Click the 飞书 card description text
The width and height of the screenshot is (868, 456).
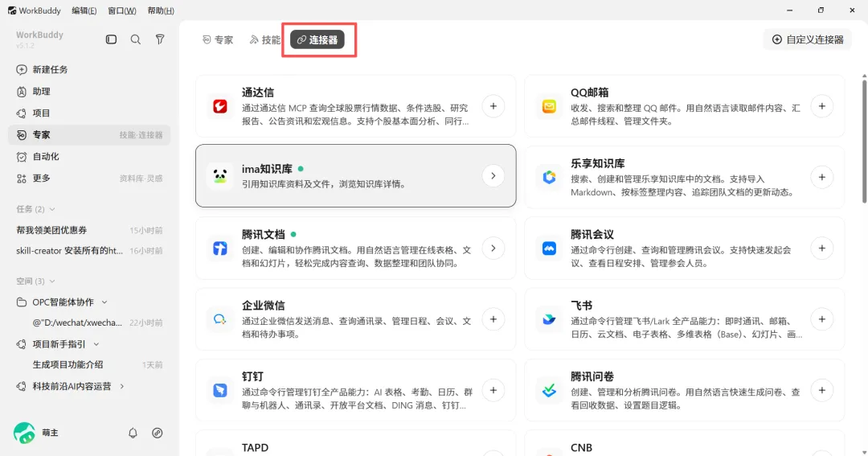click(x=686, y=328)
